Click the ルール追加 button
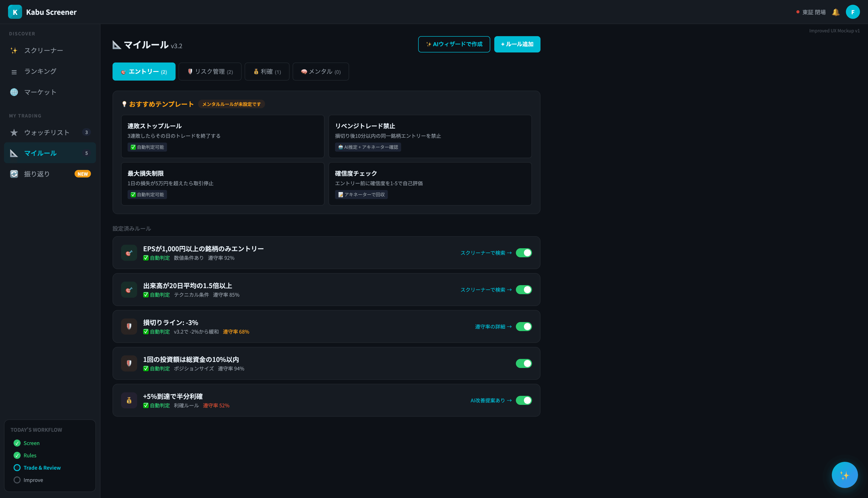Screen dimensions: 868x498 pos(517,44)
